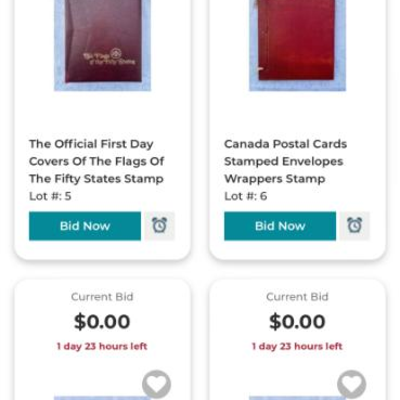Click left card's $0.00 current bid
Viewport: 400px width, 400px height.
(x=102, y=322)
